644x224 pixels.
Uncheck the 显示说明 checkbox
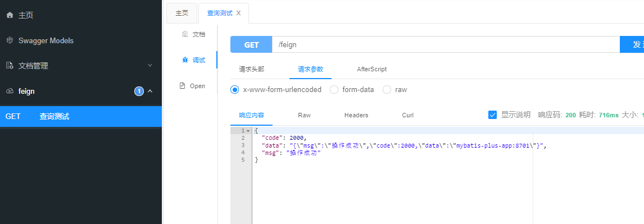[492, 115]
